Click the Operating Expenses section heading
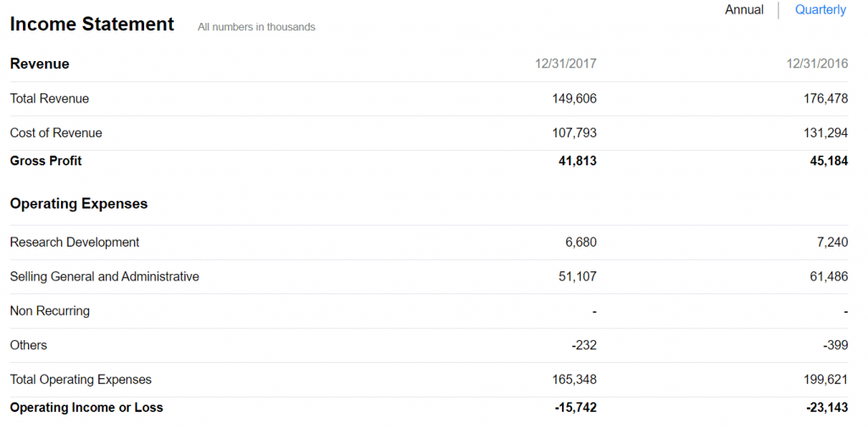 [79, 203]
